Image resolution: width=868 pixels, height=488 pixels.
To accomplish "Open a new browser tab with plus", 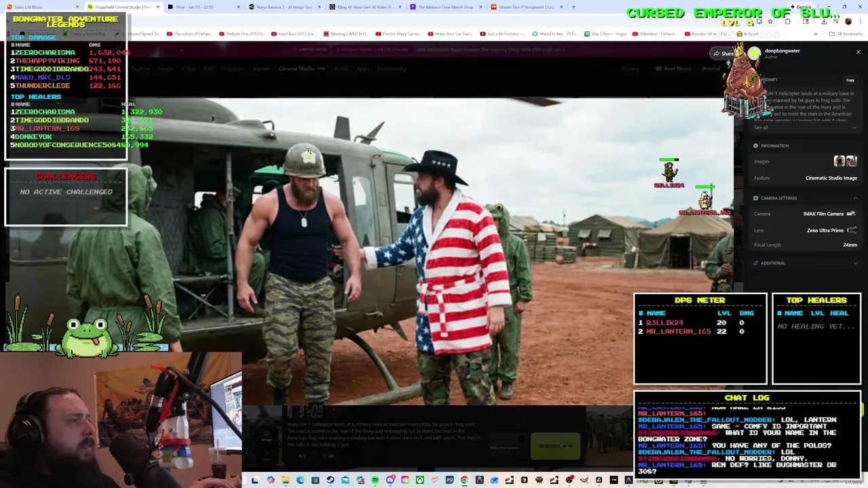I will click(x=574, y=7).
